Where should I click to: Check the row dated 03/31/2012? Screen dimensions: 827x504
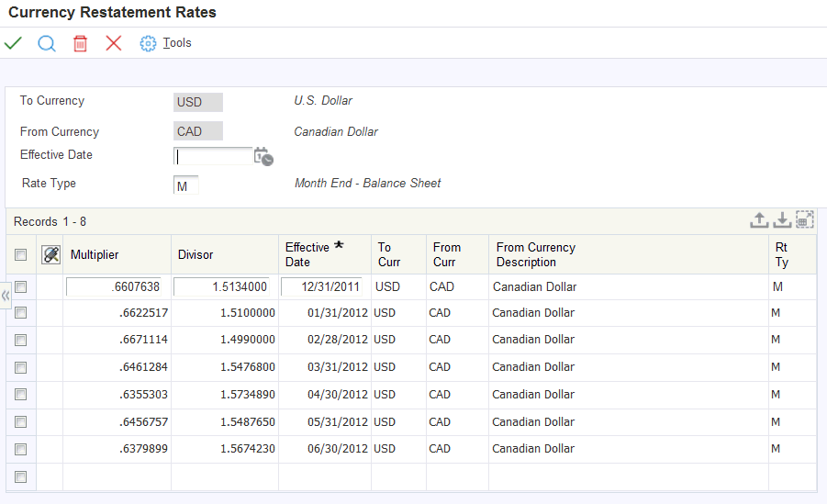20,367
